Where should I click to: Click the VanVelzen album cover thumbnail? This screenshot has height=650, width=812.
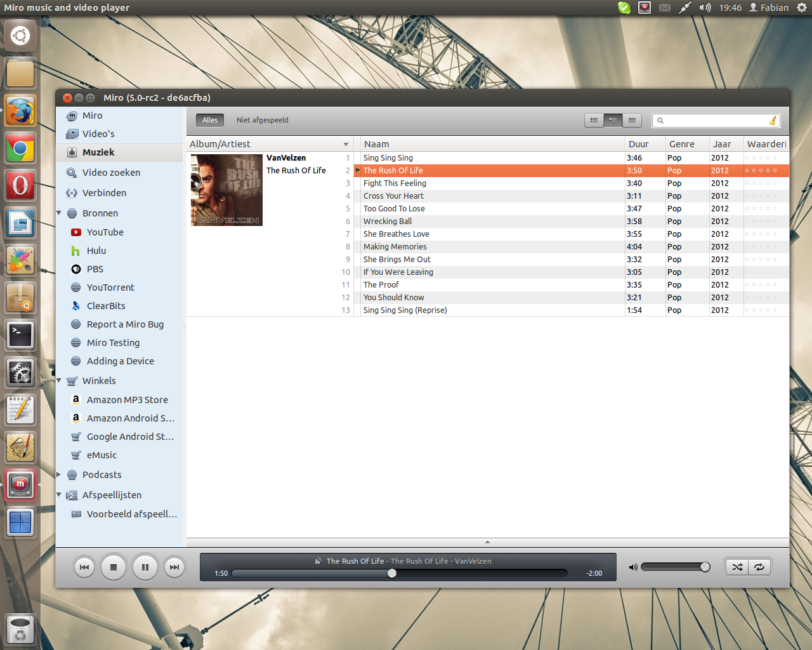click(226, 190)
